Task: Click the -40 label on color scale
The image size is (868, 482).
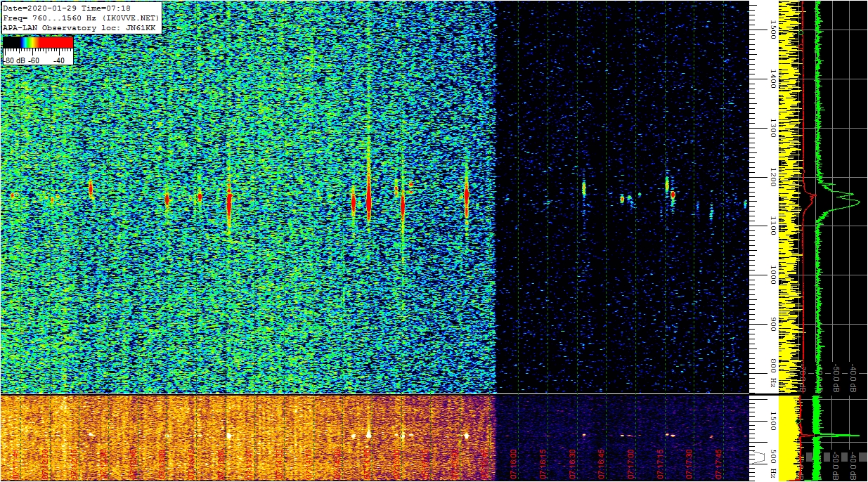Action: point(58,60)
